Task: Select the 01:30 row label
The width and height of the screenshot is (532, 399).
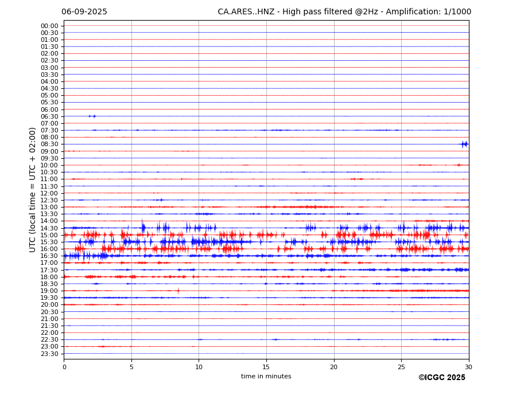Action: point(49,47)
